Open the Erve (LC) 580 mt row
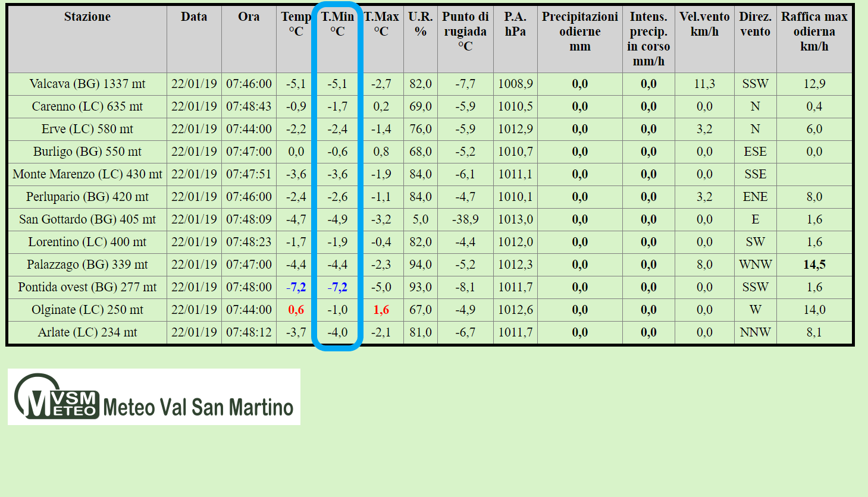 [87, 129]
